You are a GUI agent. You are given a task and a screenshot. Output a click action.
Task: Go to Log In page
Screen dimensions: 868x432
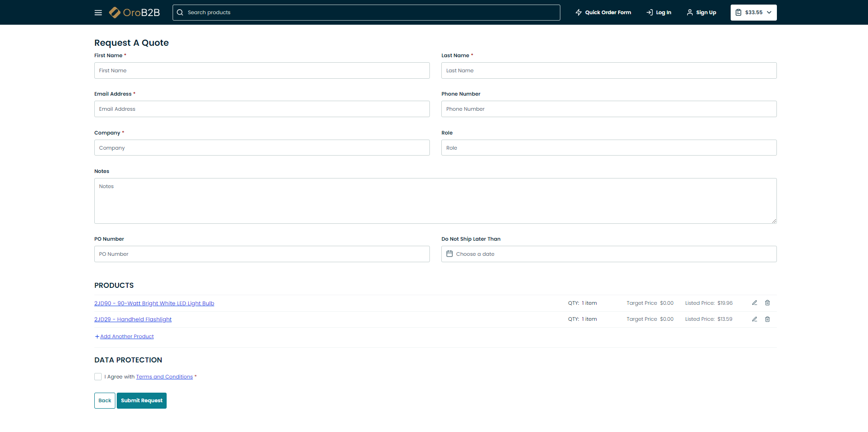[659, 12]
